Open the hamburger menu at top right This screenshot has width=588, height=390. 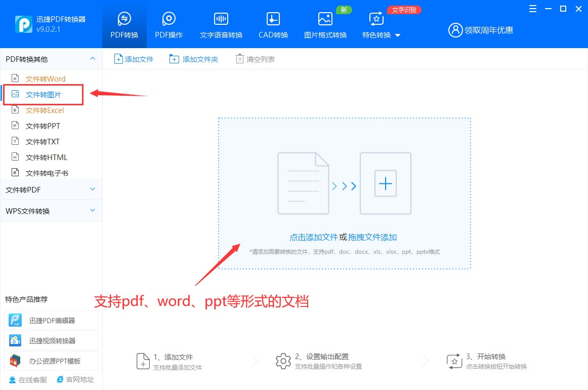pyautogui.click(x=532, y=9)
